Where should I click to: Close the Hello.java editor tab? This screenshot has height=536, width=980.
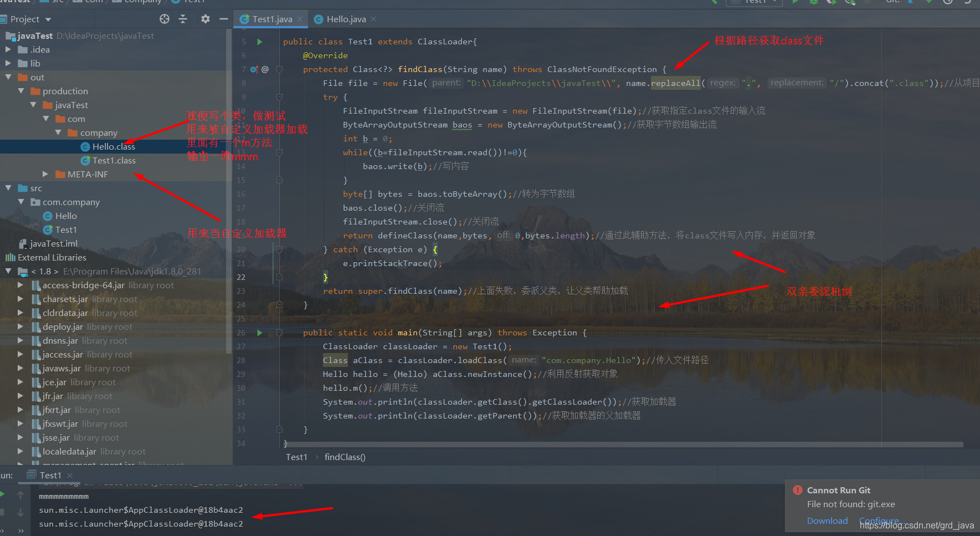pyautogui.click(x=373, y=19)
